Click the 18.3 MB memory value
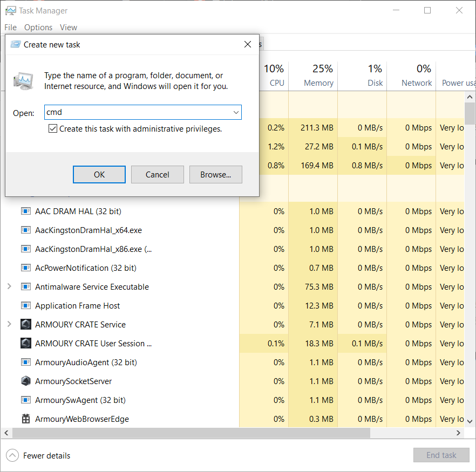 (319, 344)
